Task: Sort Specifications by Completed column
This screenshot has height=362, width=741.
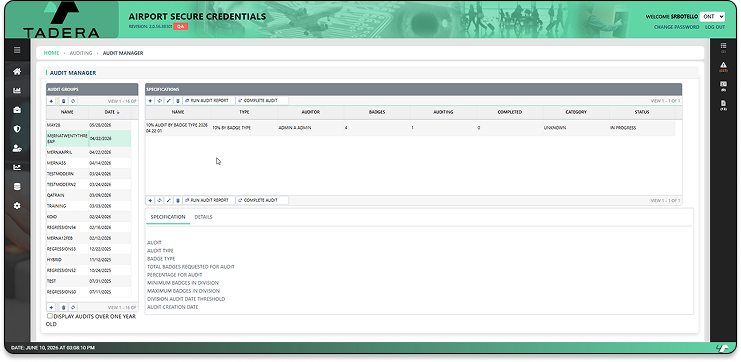Action: point(509,112)
